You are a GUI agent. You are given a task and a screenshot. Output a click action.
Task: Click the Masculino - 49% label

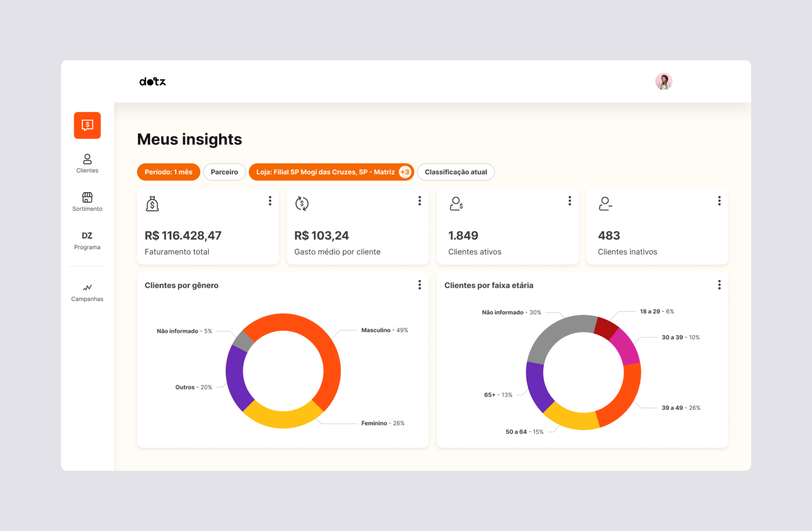[384, 330]
